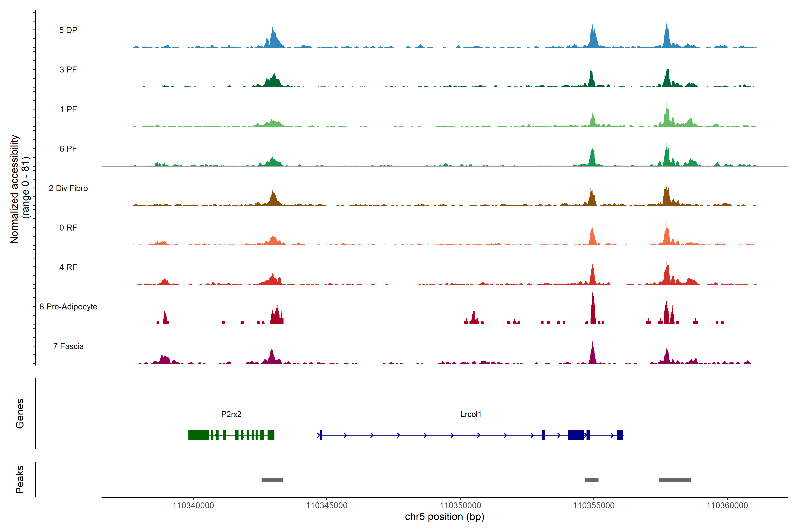Click the largest blue Lrcol1 exon block
This screenshot has height=532, width=798.
[575, 435]
